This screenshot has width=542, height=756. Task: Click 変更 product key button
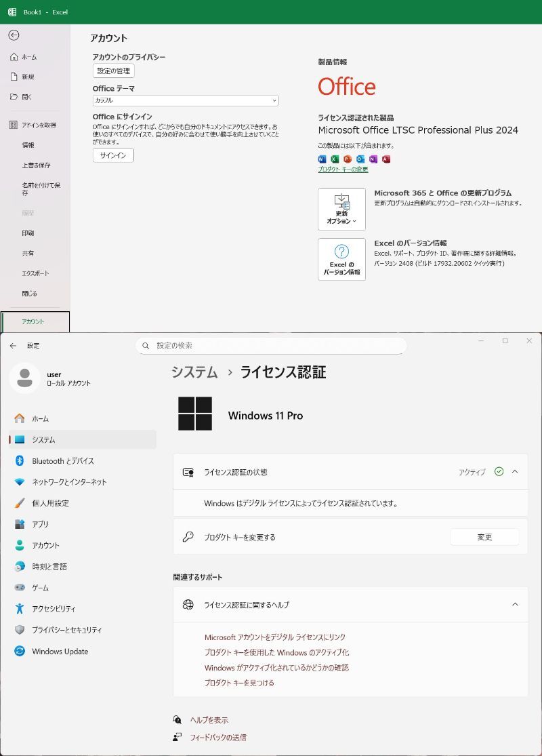click(484, 537)
